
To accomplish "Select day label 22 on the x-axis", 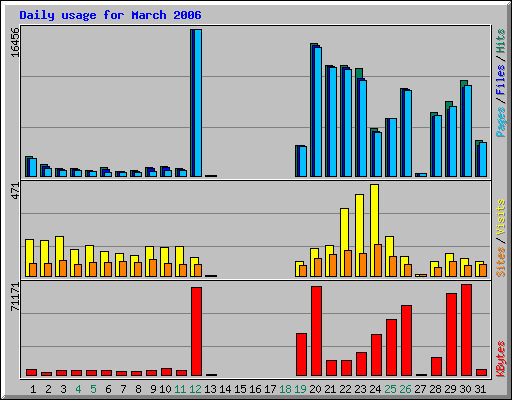I will pos(345,389).
